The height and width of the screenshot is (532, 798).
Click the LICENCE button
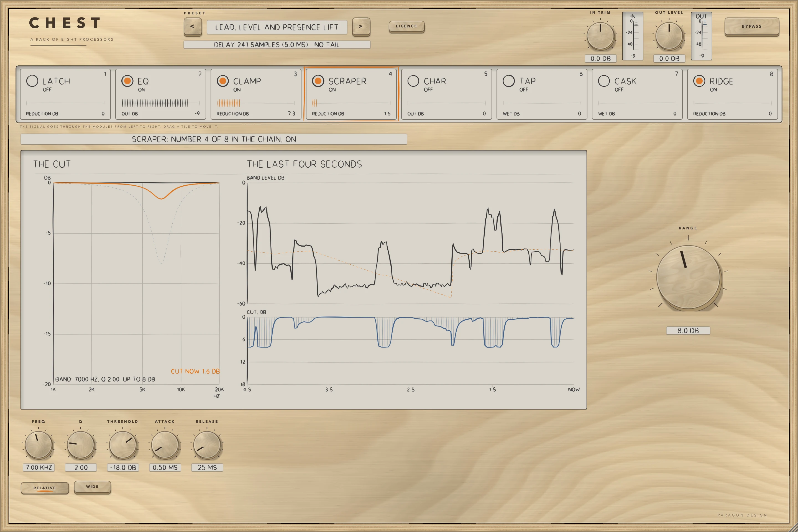pyautogui.click(x=406, y=27)
